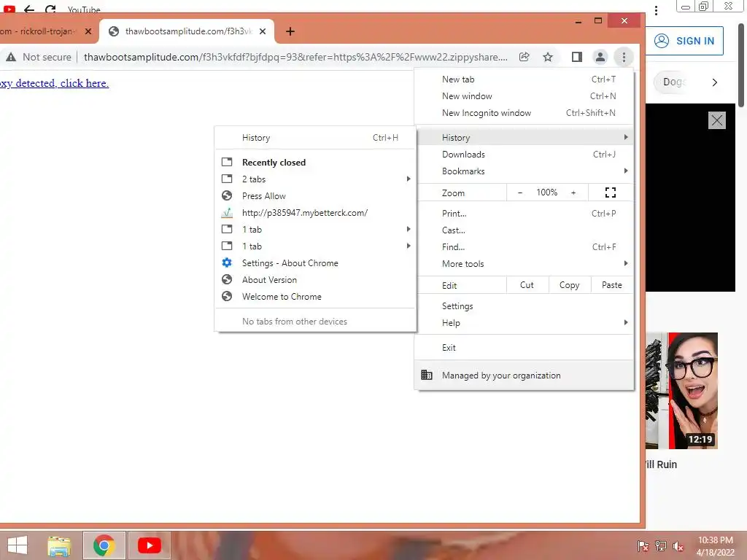Image resolution: width=747 pixels, height=560 pixels.
Task: Open the 12:19 video thumbnail on YouTube
Action: click(x=681, y=391)
